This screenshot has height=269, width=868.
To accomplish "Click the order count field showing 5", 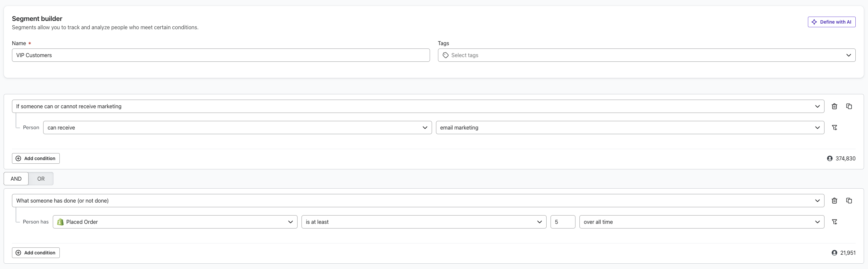I will click(x=563, y=222).
